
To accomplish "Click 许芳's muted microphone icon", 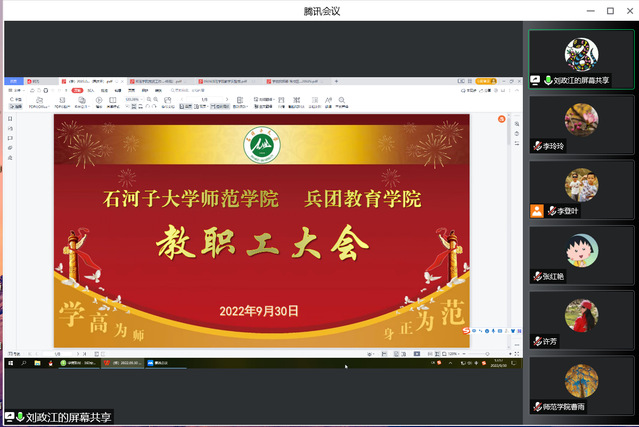I will pyautogui.click(x=538, y=341).
